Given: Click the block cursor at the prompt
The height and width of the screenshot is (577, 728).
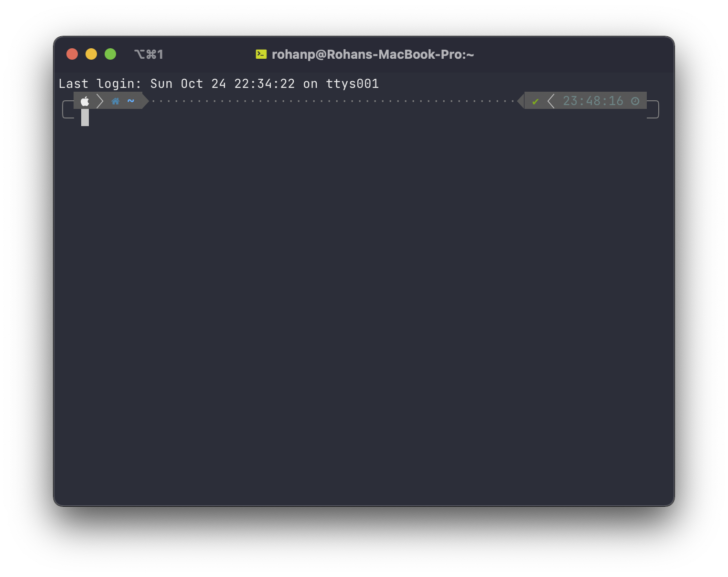Looking at the screenshot, I should (85, 118).
